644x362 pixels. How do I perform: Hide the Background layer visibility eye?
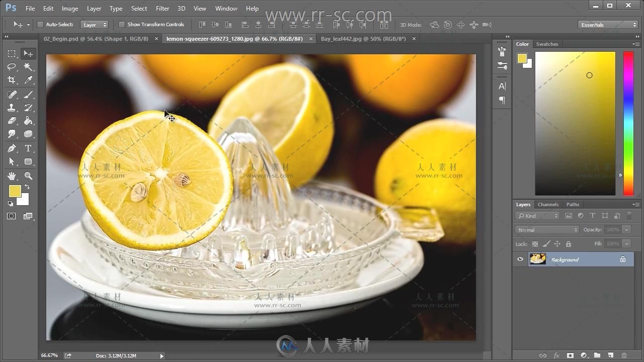click(x=520, y=259)
